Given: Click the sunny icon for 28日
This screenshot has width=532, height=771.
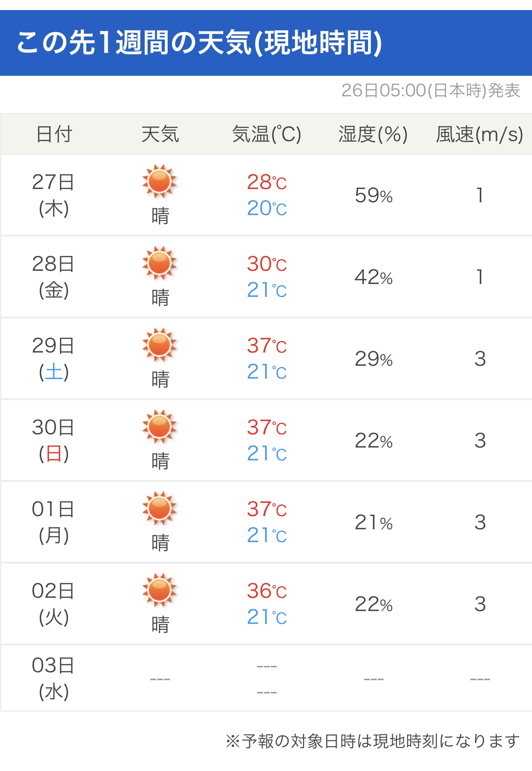Looking at the screenshot, I should [159, 263].
